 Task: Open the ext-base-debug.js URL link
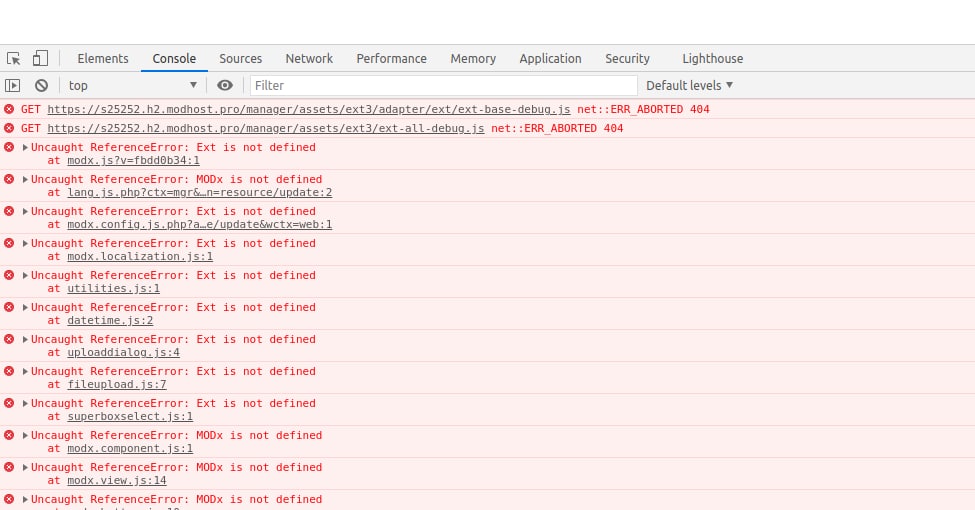pos(308,109)
